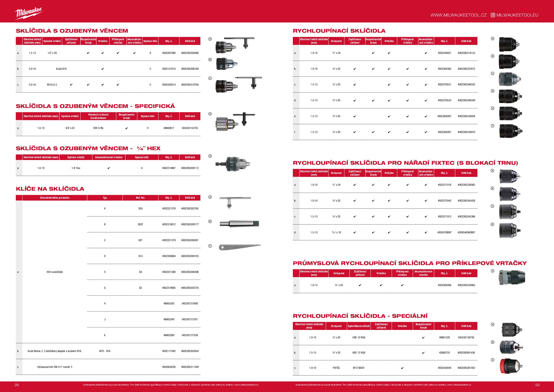Click order number 4932478806

coord(444,232)
